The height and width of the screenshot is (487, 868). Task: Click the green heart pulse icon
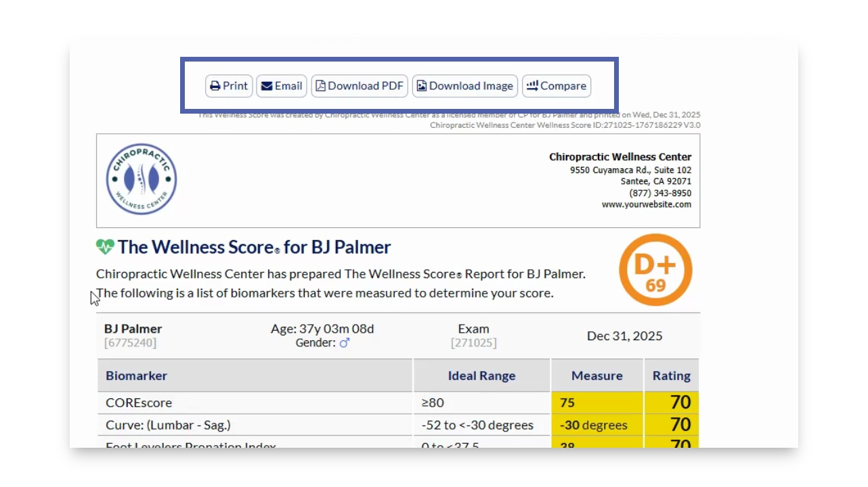point(105,247)
